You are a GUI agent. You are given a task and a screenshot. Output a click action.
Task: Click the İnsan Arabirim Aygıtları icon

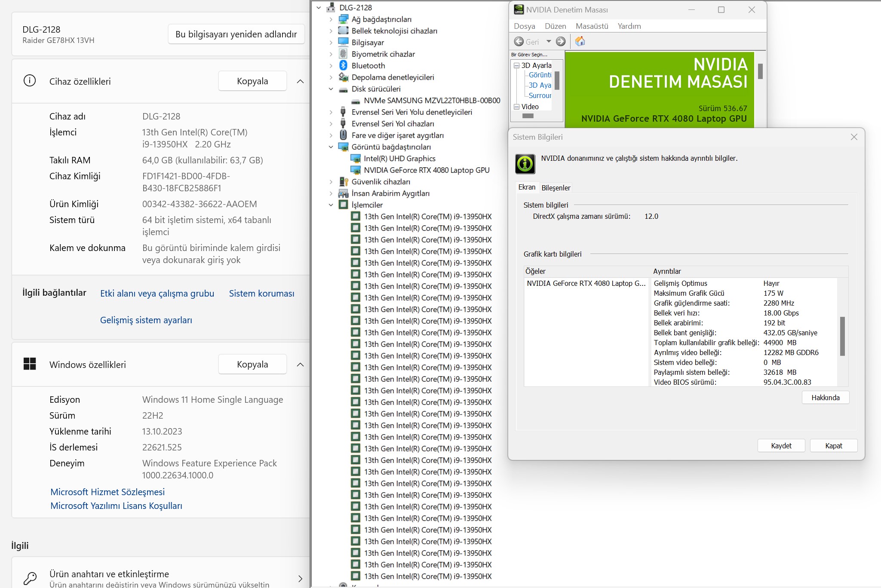coord(343,193)
